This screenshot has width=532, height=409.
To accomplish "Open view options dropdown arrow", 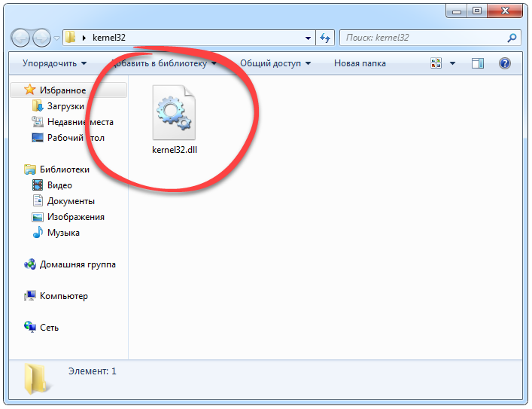I will (x=452, y=63).
